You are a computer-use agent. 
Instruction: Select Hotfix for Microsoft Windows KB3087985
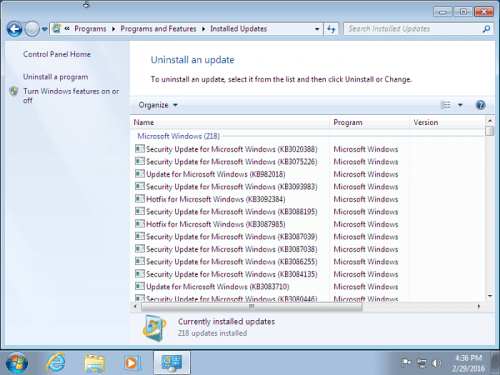216,224
